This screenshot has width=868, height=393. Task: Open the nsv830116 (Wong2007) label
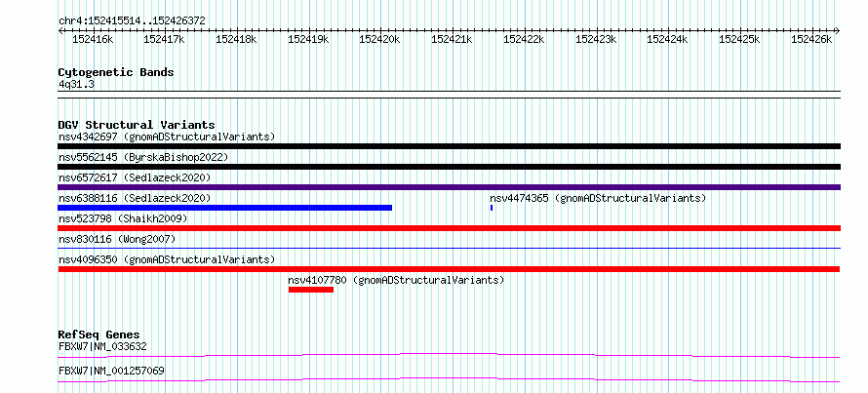pyautogui.click(x=117, y=239)
